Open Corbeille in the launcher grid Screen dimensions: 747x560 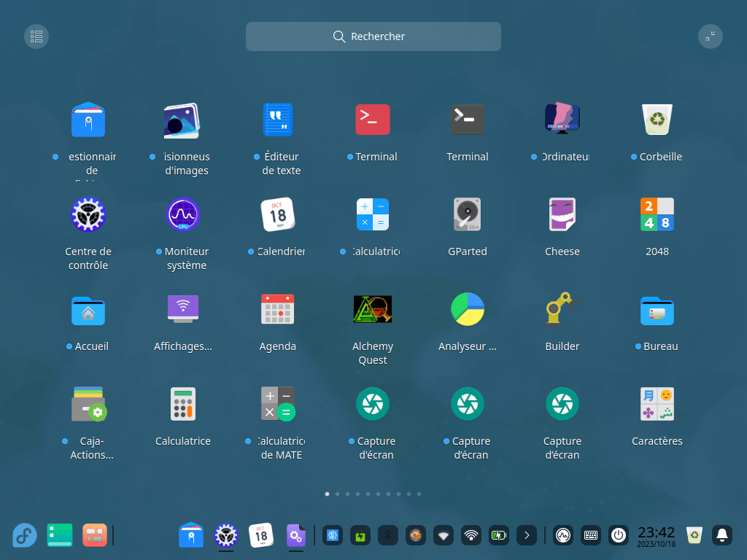657,120
